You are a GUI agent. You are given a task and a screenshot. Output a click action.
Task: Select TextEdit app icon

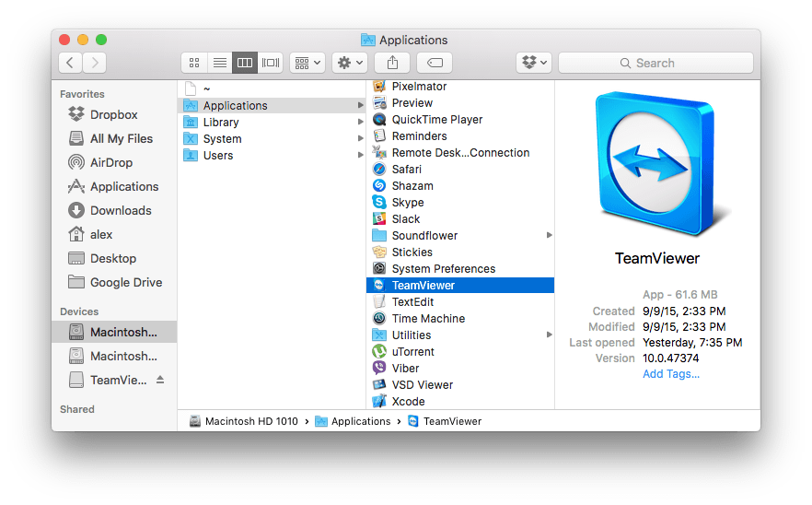tap(379, 301)
